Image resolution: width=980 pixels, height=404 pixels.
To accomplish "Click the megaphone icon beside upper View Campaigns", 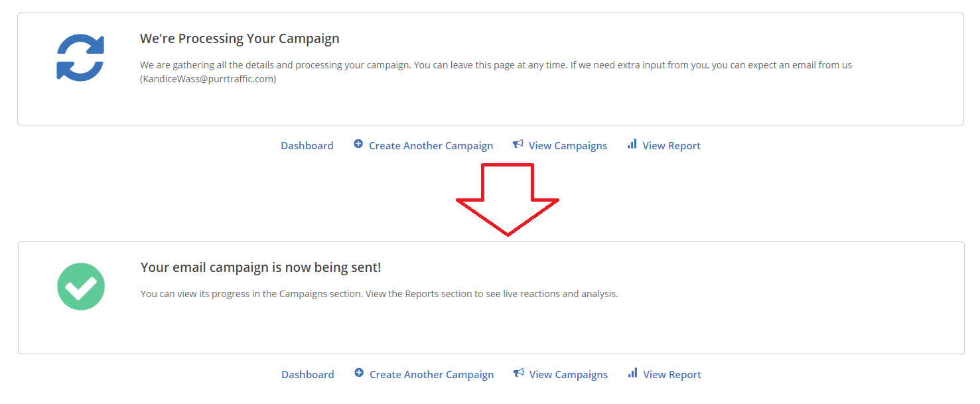I will (x=518, y=144).
